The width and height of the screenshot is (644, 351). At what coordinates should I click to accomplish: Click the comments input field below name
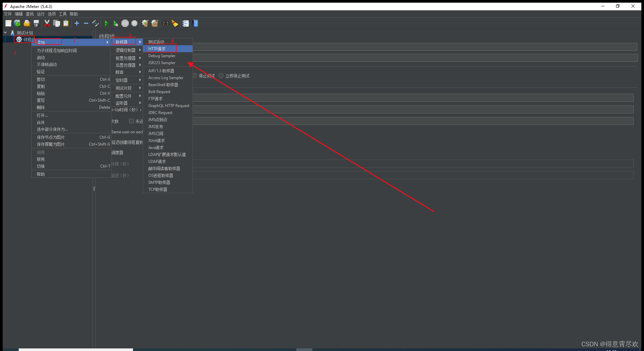[415, 58]
